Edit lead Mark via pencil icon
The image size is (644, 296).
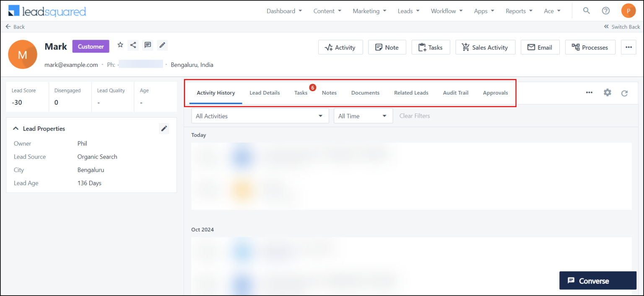point(162,45)
